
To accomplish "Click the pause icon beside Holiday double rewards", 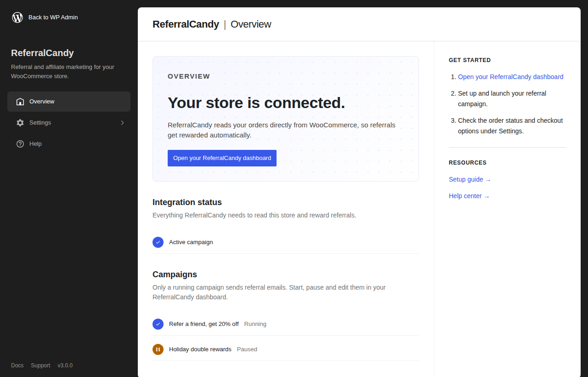I will 158,349.
